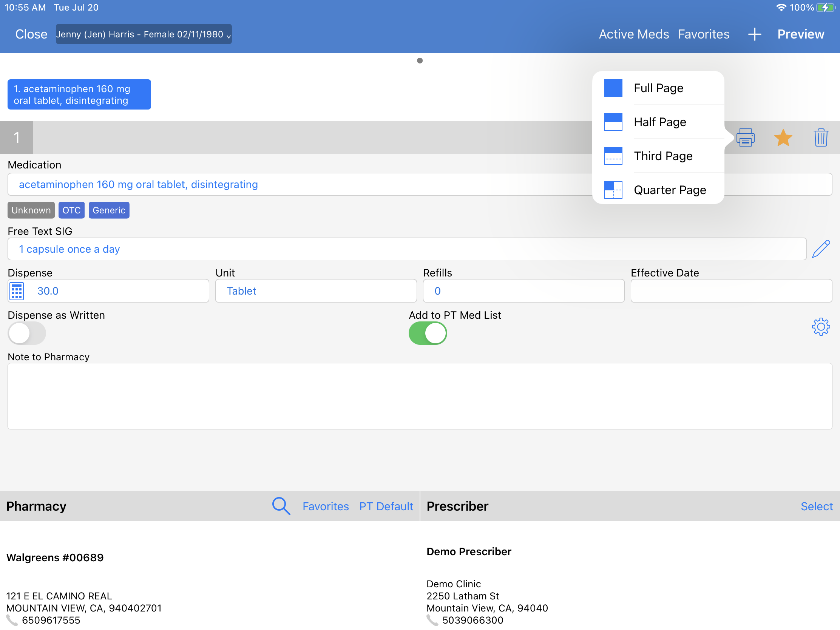Tap Preview button

[800, 34]
